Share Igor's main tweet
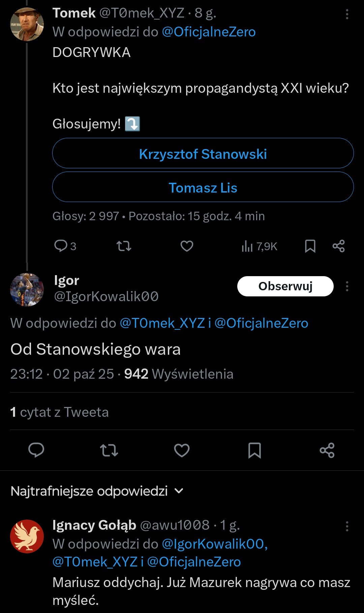The height and width of the screenshot is (613, 364). coord(327,450)
